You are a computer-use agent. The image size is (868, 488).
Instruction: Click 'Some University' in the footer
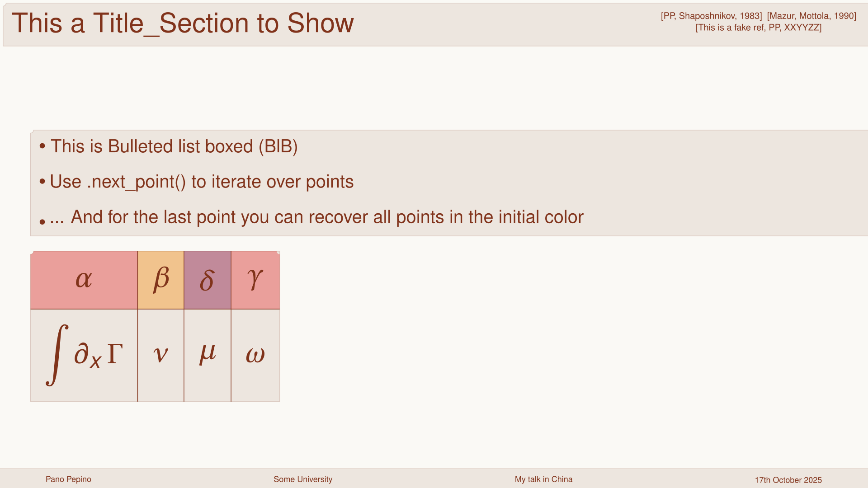tap(303, 479)
